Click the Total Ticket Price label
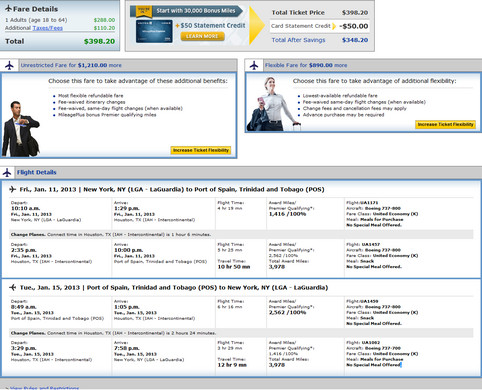 pyautogui.click(x=298, y=13)
